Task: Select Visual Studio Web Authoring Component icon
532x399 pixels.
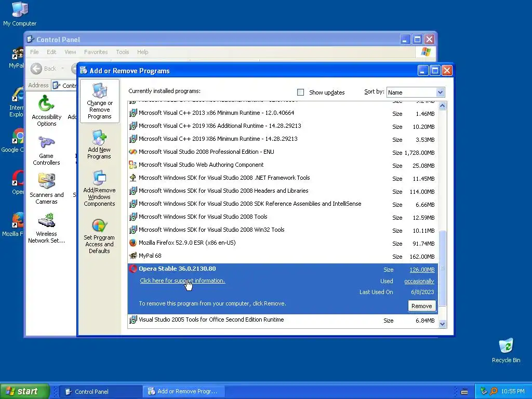Action: [x=133, y=165]
